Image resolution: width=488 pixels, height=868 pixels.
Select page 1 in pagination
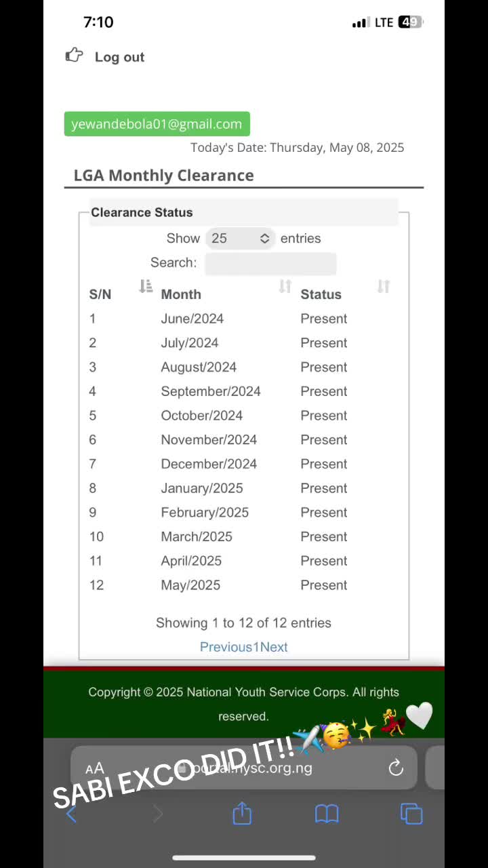[x=256, y=647]
